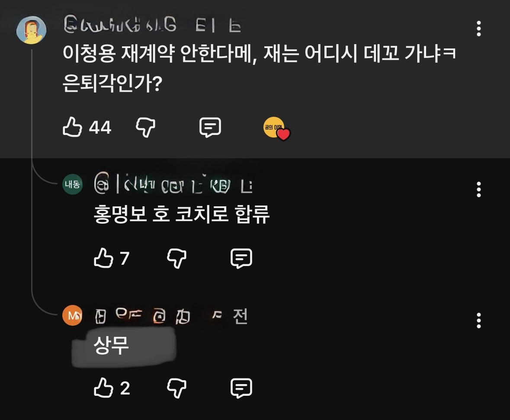510x420 pixels.
Task: Open more options for the '상무' reply
Action: pos(478,321)
